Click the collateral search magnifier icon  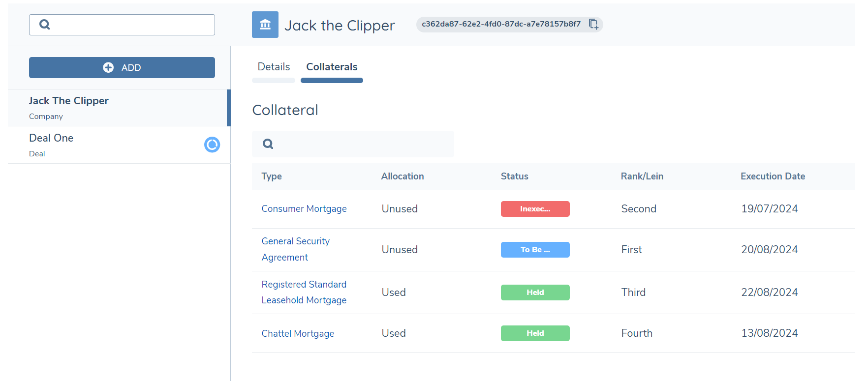[x=268, y=144]
